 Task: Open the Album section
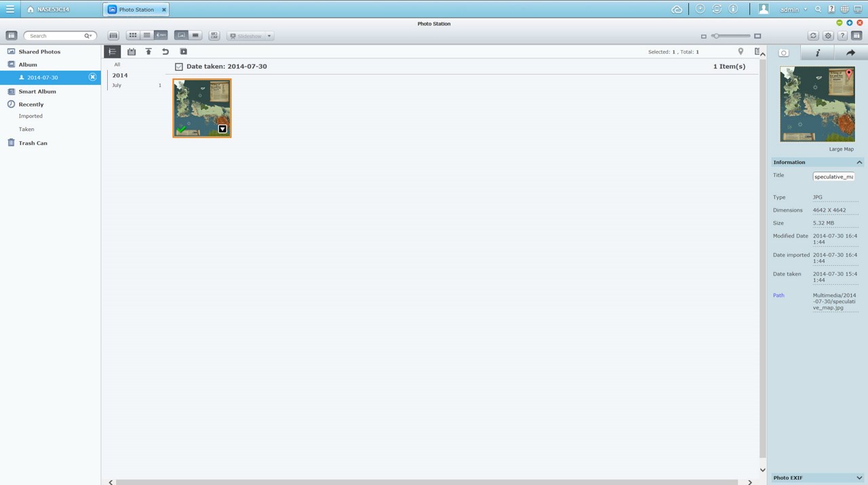coord(28,64)
